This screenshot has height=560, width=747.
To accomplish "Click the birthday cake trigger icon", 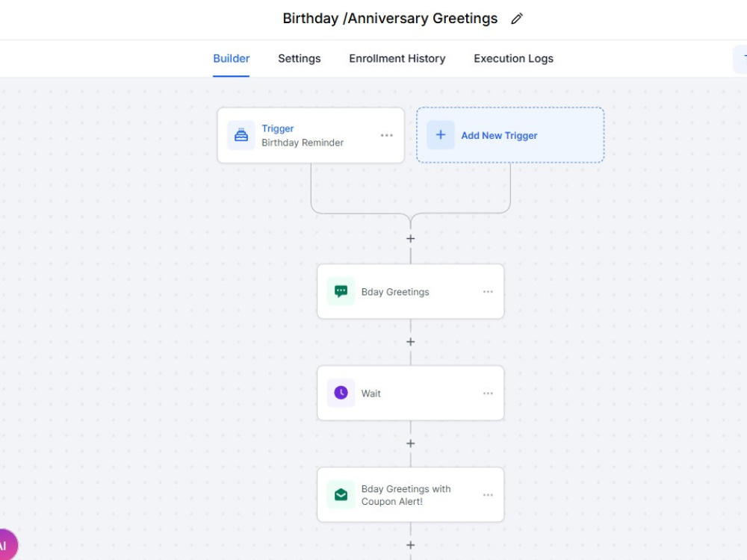I will (x=241, y=135).
